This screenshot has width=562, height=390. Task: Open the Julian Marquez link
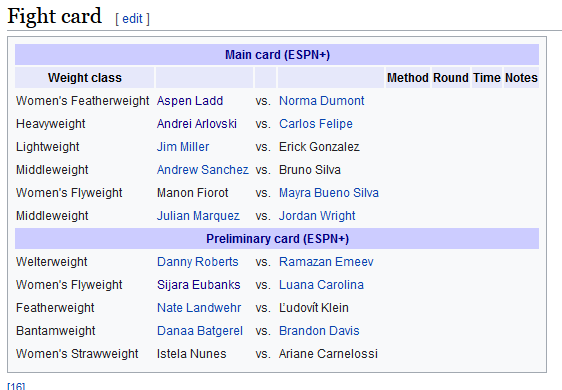198,216
